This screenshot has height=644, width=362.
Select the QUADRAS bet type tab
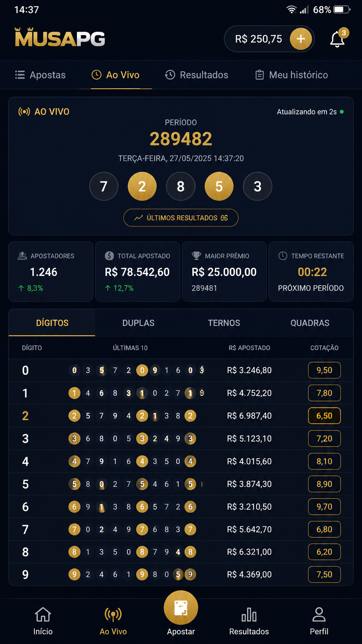(x=310, y=323)
